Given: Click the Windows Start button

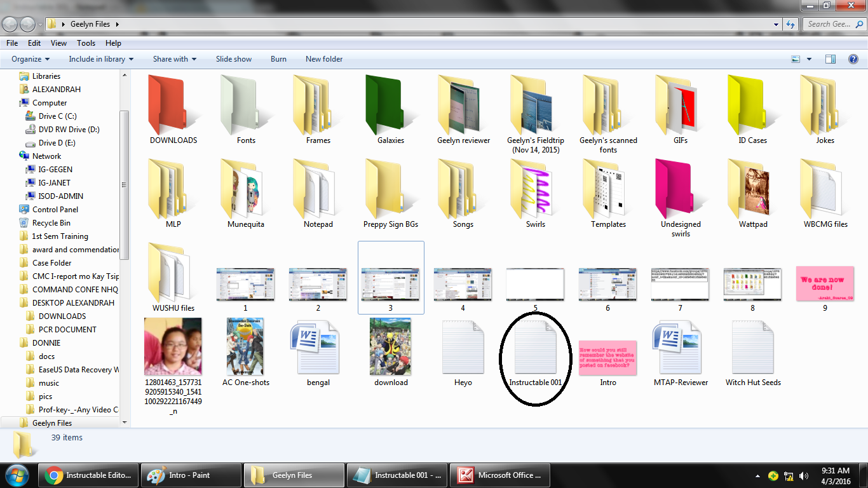Looking at the screenshot, I should tap(17, 475).
